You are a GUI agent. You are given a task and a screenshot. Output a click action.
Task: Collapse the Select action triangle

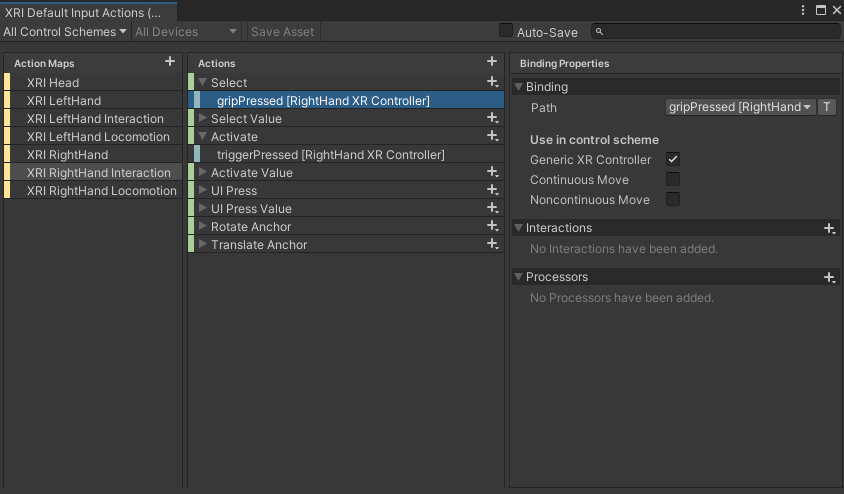[203, 82]
